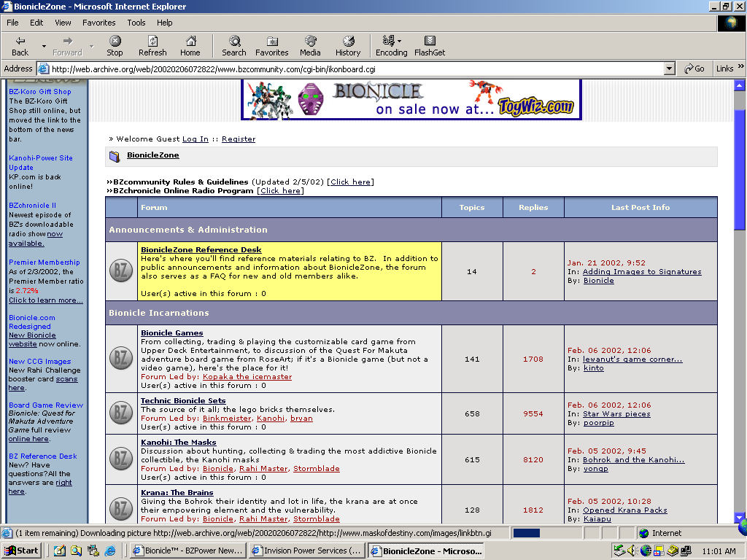This screenshot has width=747, height=560.
Task: Click the Back toolbar button
Action: (x=20, y=46)
